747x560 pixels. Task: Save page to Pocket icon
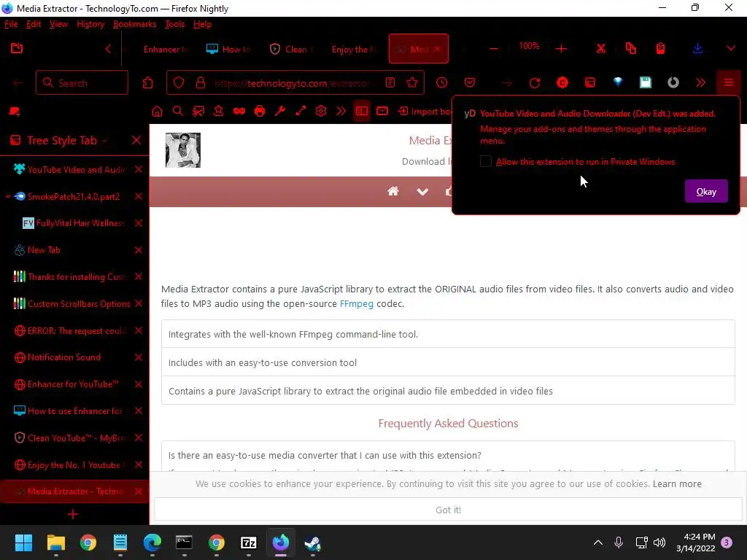click(x=470, y=83)
